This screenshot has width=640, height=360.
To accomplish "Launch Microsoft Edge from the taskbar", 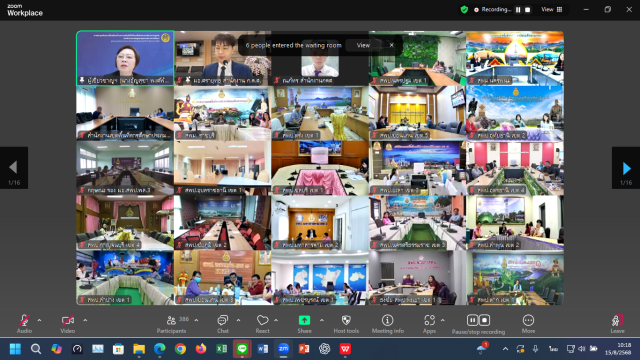I will tap(160, 349).
